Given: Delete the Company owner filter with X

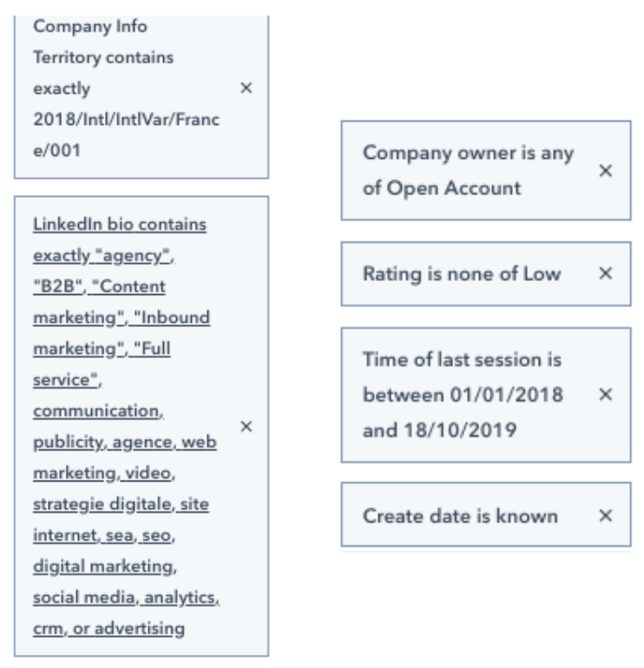Looking at the screenshot, I should point(605,171).
